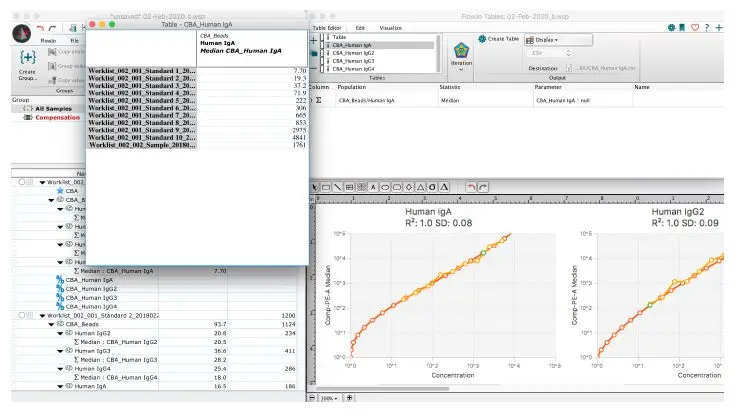Select the Compensation group
The width and height of the screenshot is (735, 418).
point(57,117)
